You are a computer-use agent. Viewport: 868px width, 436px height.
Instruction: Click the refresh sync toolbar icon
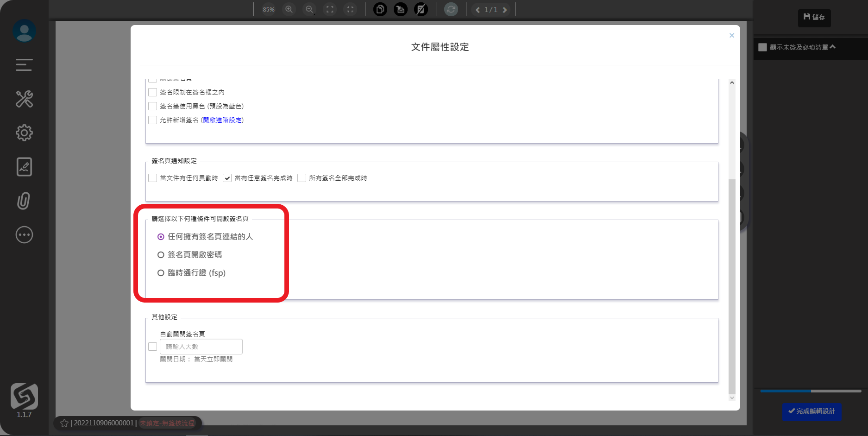pyautogui.click(x=451, y=10)
